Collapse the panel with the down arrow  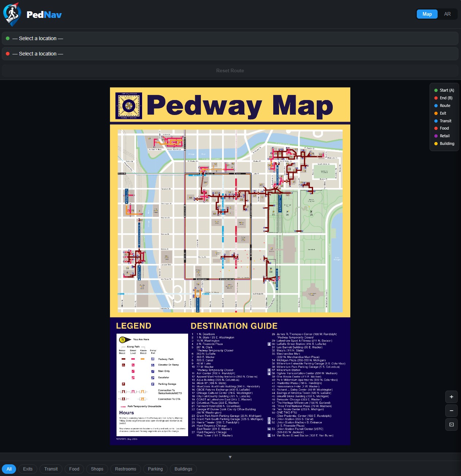click(x=230, y=457)
